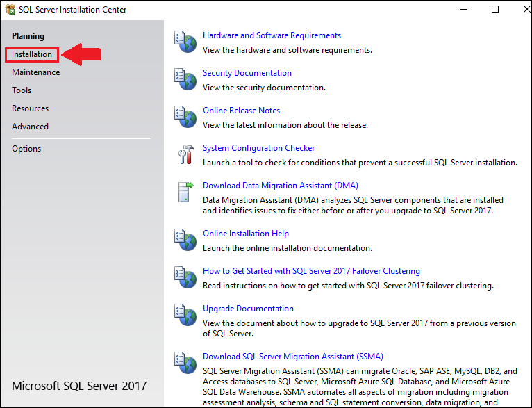Click the SQL Server Installation Center title bar icon
Viewport: 532px width, 408px height.
10,10
